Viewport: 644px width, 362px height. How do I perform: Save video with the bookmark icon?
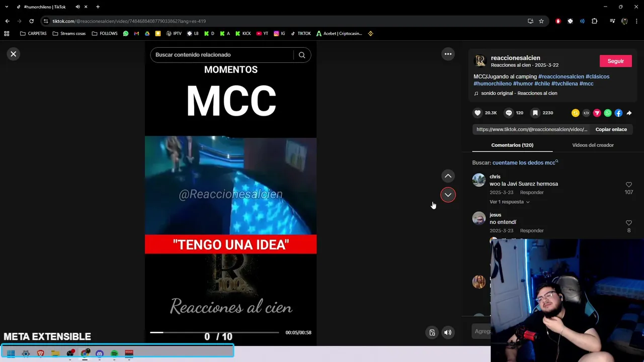pyautogui.click(x=535, y=113)
